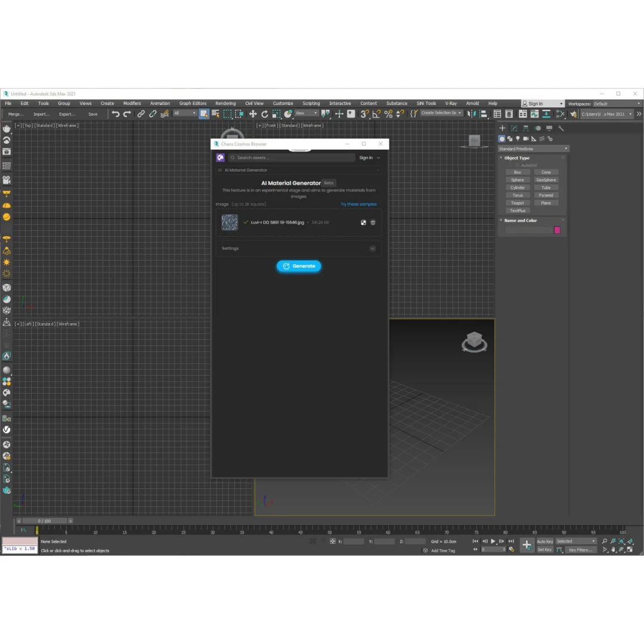
Task: Open the Workspaces Default dropdown
Action: pyautogui.click(x=617, y=104)
